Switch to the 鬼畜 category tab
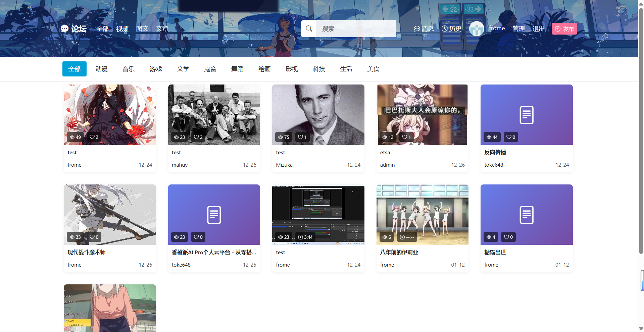Viewport: 644px width, 332px height. click(210, 69)
